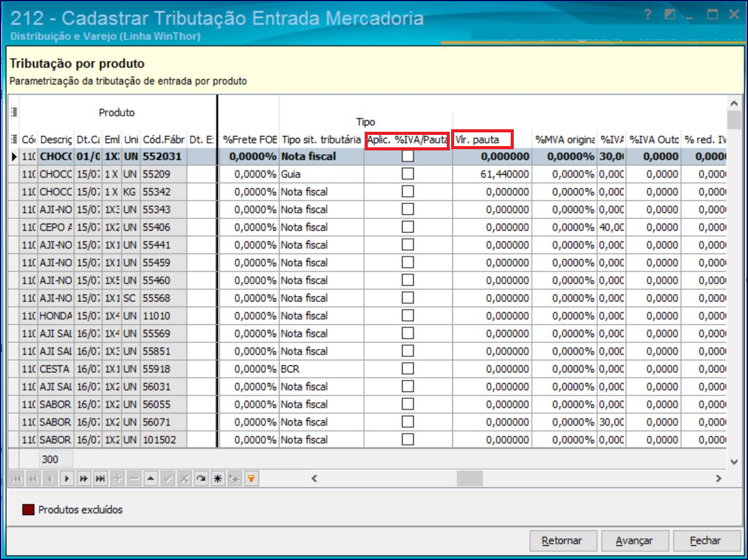Select the 61,440000 Vlr. pauta value
Image resolution: width=748 pixels, height=560 pixels.
491,174
